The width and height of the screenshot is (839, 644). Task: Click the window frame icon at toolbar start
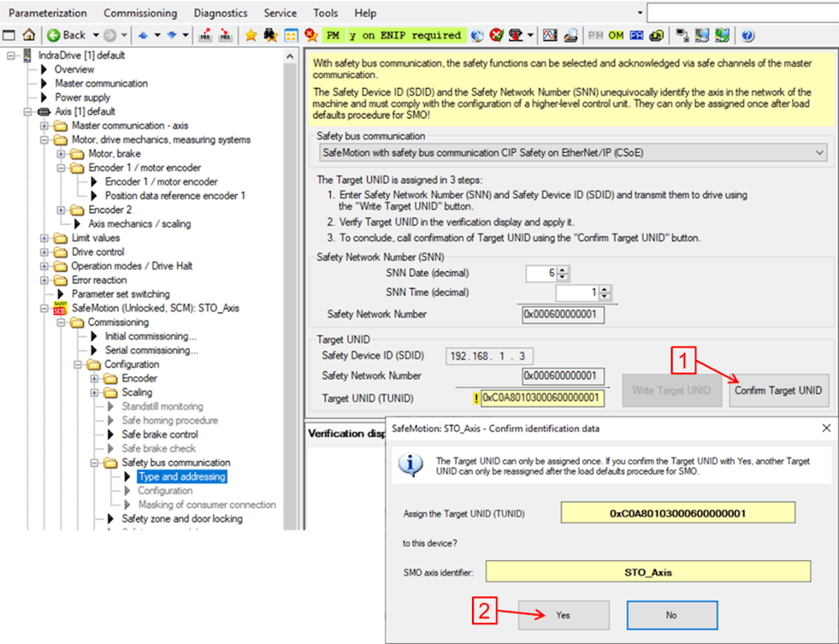click(x=9, y=35)
